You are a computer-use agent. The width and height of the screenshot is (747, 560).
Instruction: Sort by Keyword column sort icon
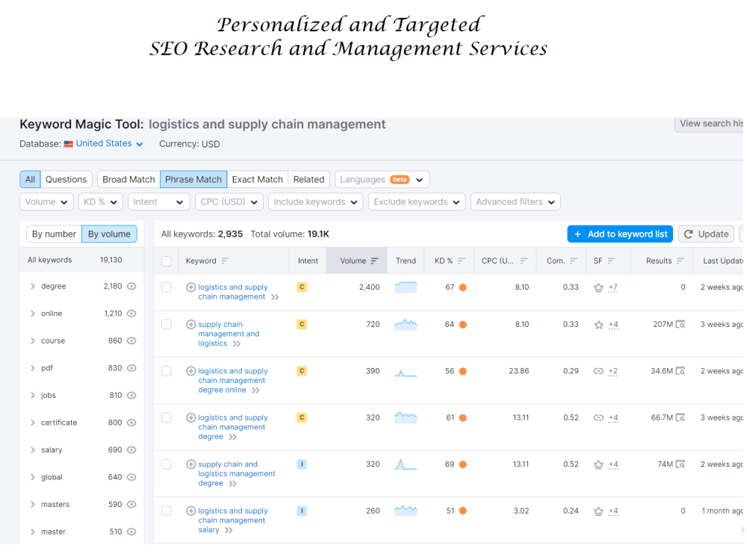coord(226,261)
